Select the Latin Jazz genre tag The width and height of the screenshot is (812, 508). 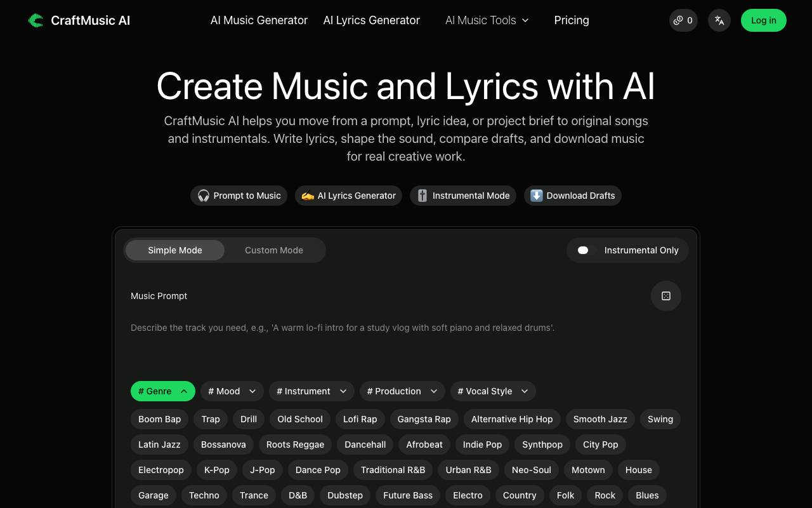click(159, 444)
